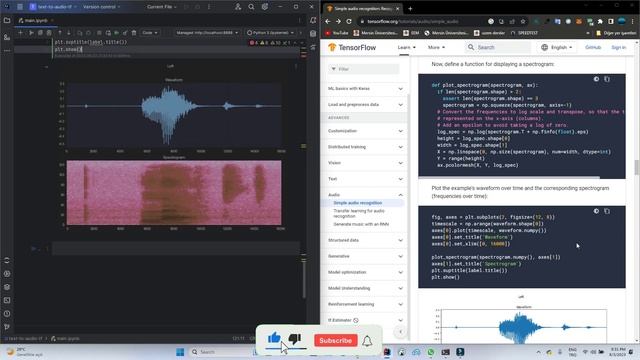Open the Version control dropdown

(102, 7)
